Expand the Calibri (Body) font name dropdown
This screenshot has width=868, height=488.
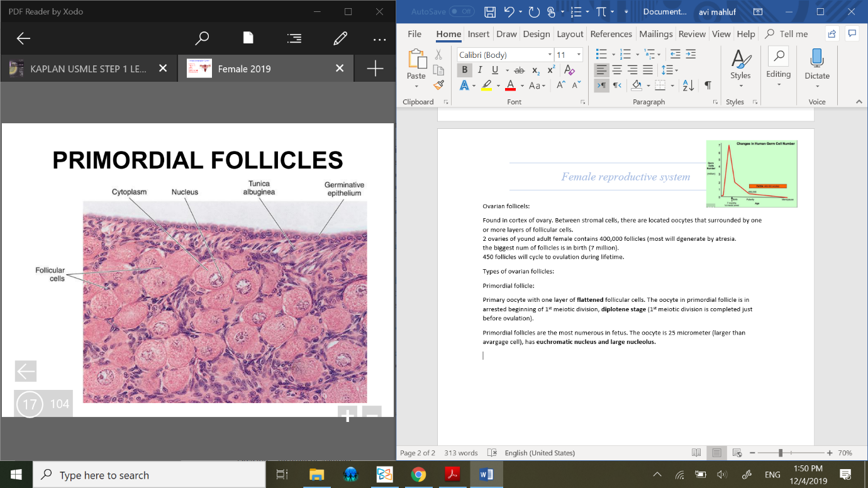pos(550,55)
